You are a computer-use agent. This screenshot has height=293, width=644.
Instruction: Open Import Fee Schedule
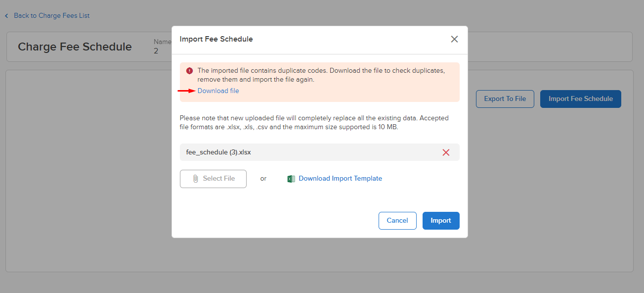click(x=580, y=98)
